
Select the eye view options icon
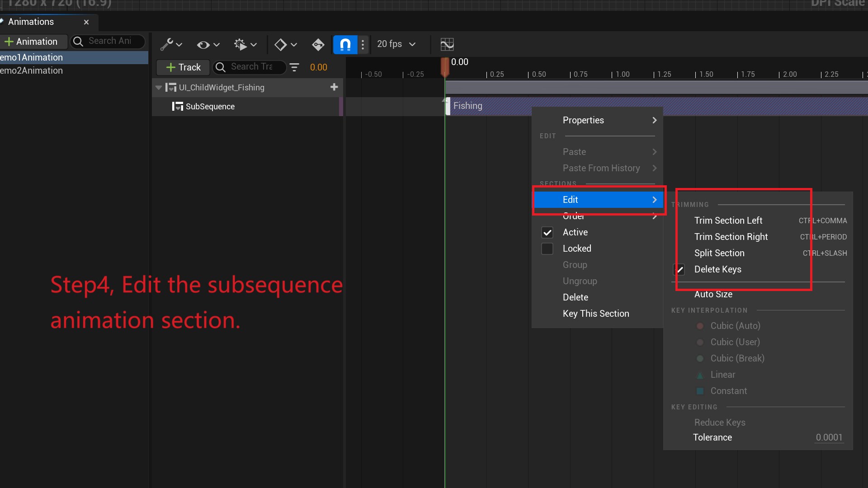click(203, 44)
